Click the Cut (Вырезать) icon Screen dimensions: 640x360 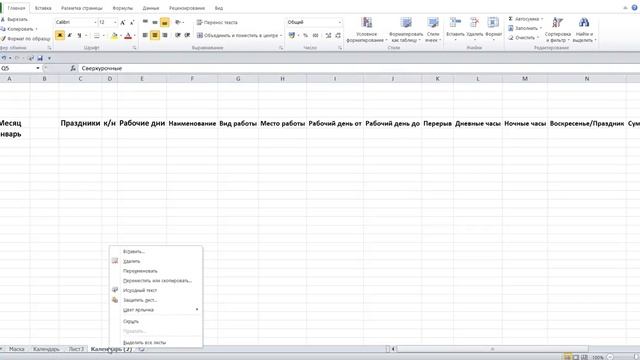tap(3, 19)
